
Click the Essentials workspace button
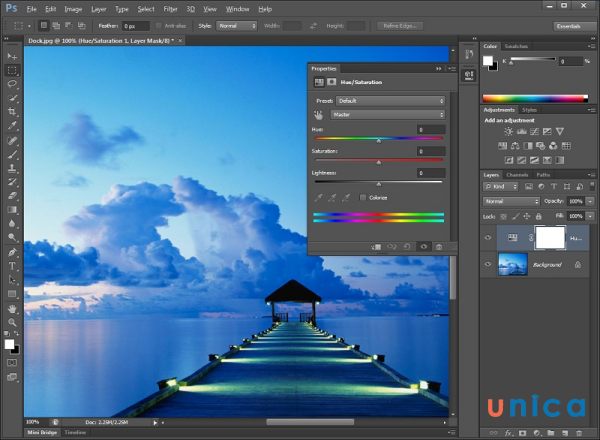pos(567,25)
